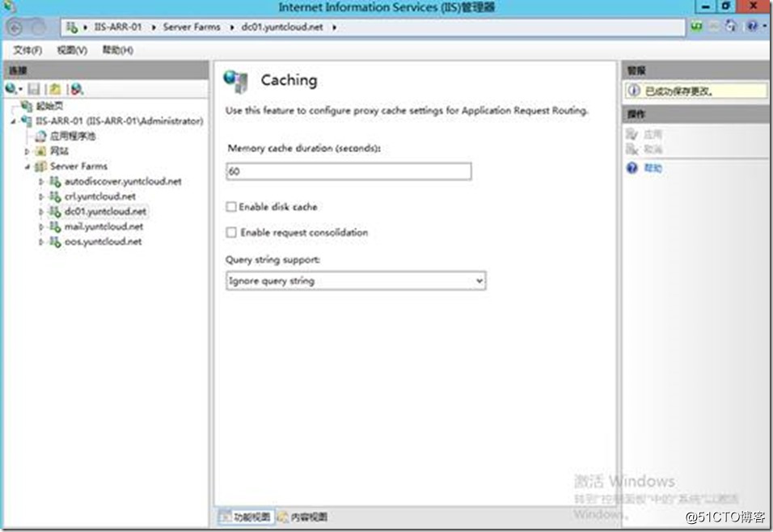Screen dimensions: 773x532
Task: Click the Apply (应用) action link
Action: (653, 134)
